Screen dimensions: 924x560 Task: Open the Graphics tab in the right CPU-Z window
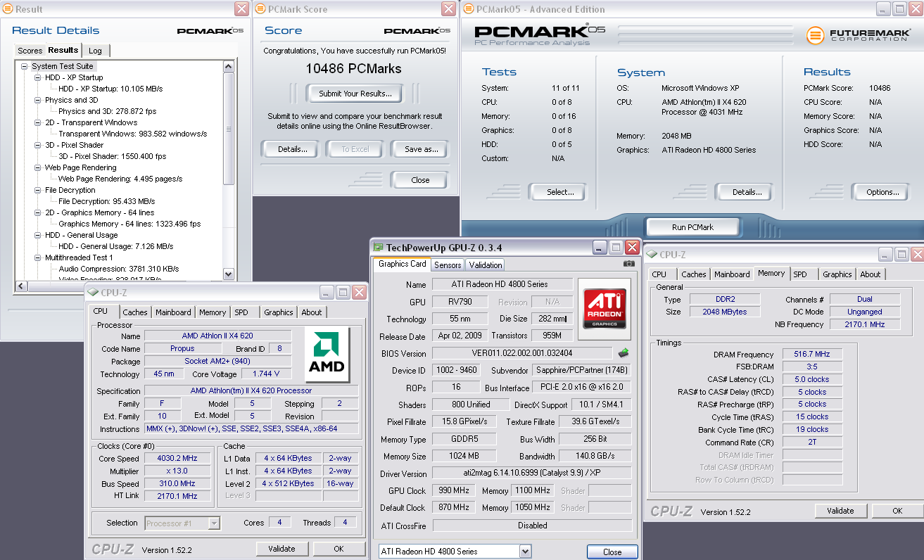click(x=837, y=274)
